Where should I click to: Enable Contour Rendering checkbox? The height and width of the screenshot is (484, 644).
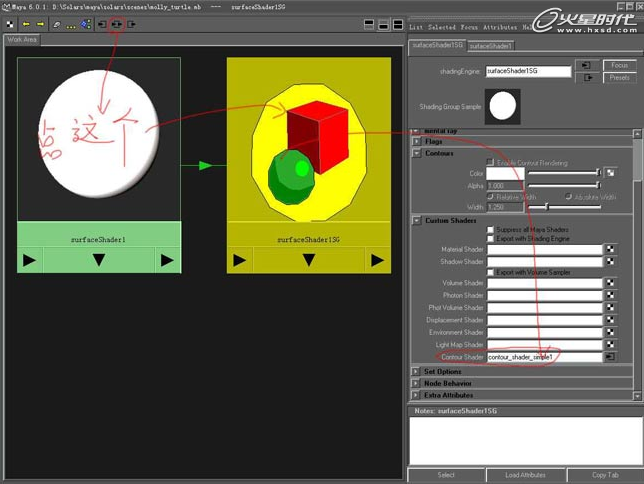[x=490, y=163]
